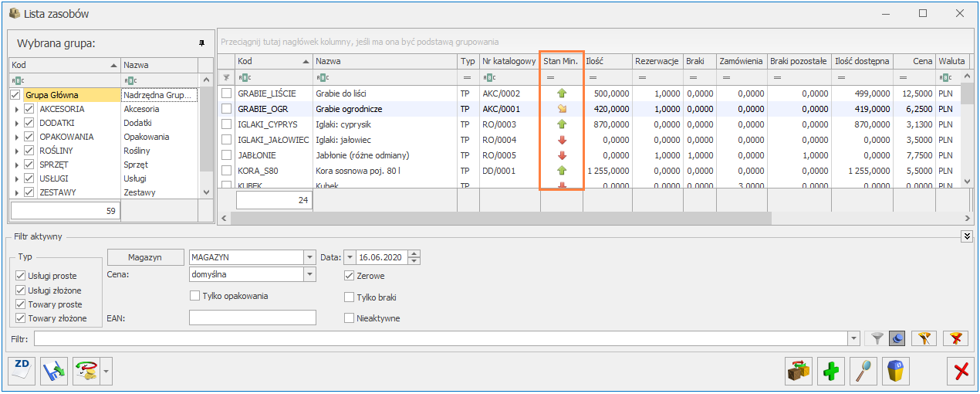Click red down arrow for JABŁONIE

(x=562, y=155)
